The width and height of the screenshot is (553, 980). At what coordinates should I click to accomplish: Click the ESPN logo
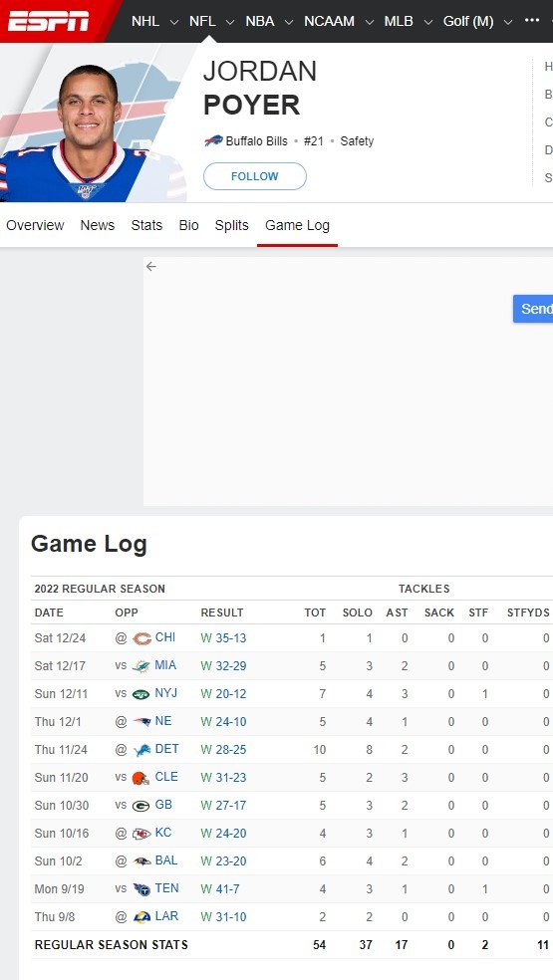48,21
